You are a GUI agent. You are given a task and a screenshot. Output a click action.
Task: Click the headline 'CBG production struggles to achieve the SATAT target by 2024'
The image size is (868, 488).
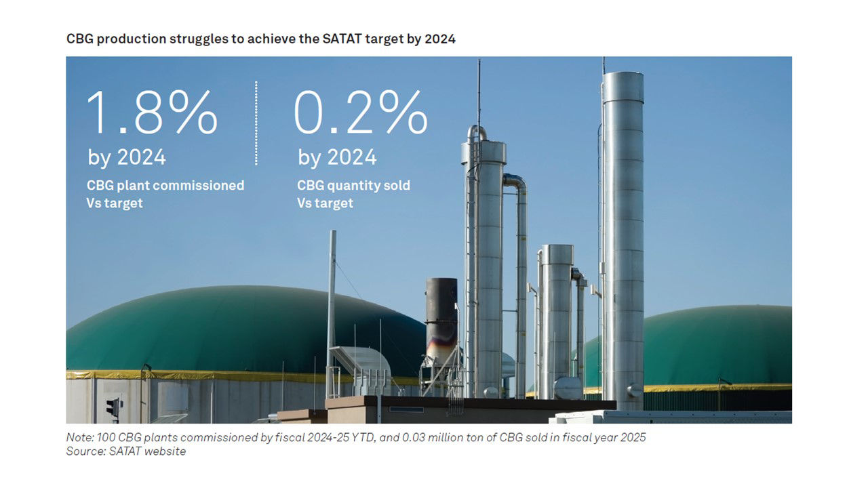tap(261, 39)
